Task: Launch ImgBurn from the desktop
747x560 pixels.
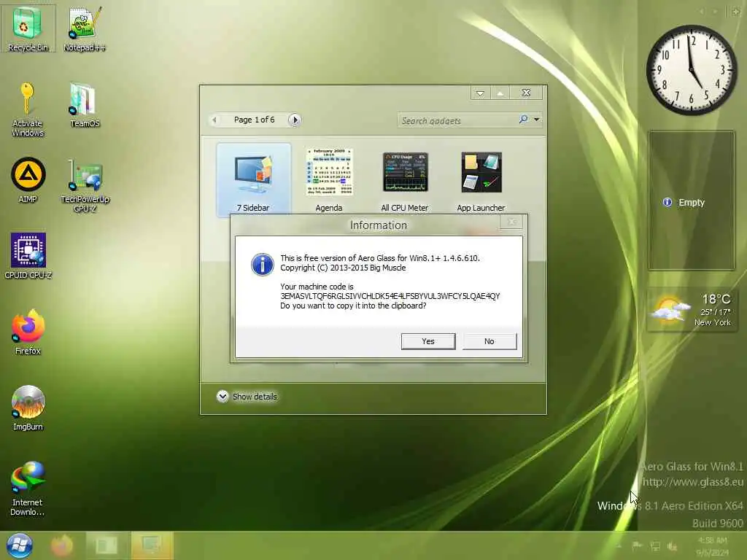Action: click(x=28, y=408)
